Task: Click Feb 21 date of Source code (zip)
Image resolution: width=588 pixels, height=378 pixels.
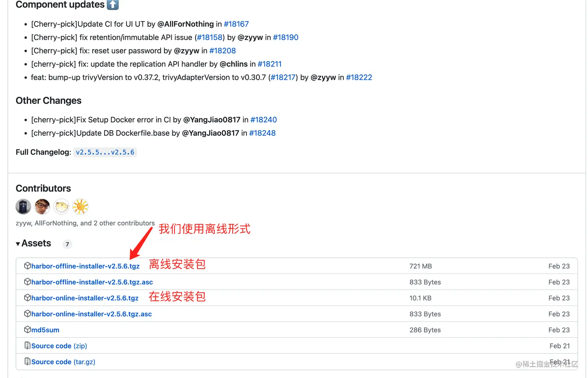Action: (x=560, y=346)
